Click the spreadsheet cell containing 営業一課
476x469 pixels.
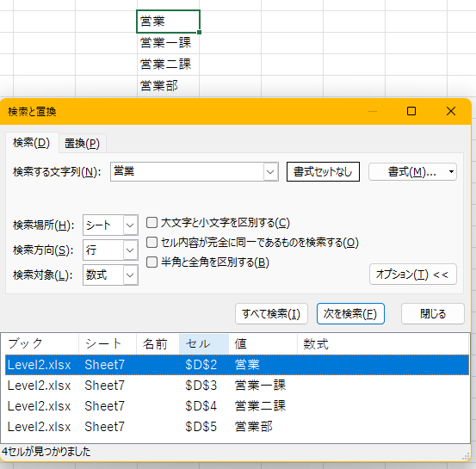[168, 43]
